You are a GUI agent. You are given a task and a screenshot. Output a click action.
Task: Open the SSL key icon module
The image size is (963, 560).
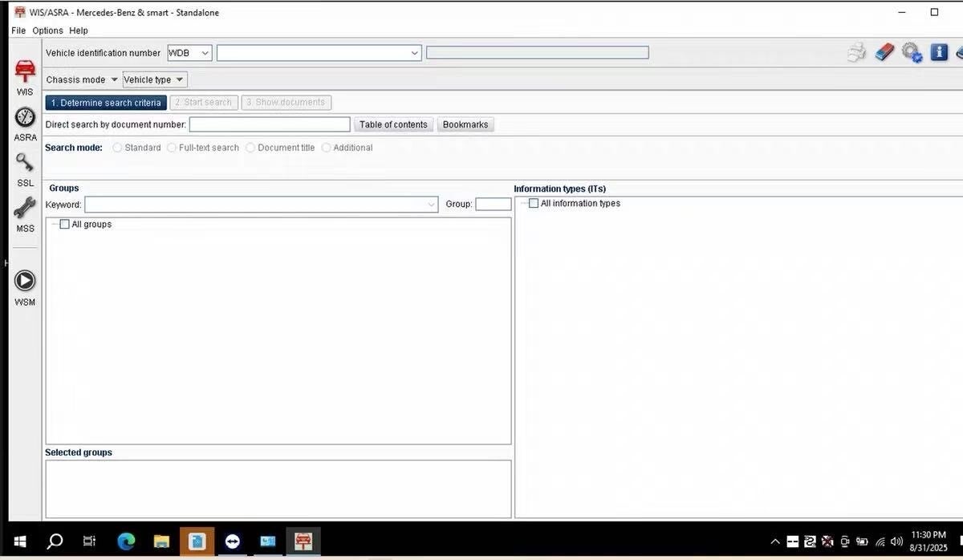pyautogui.click(x=25, y=169)
